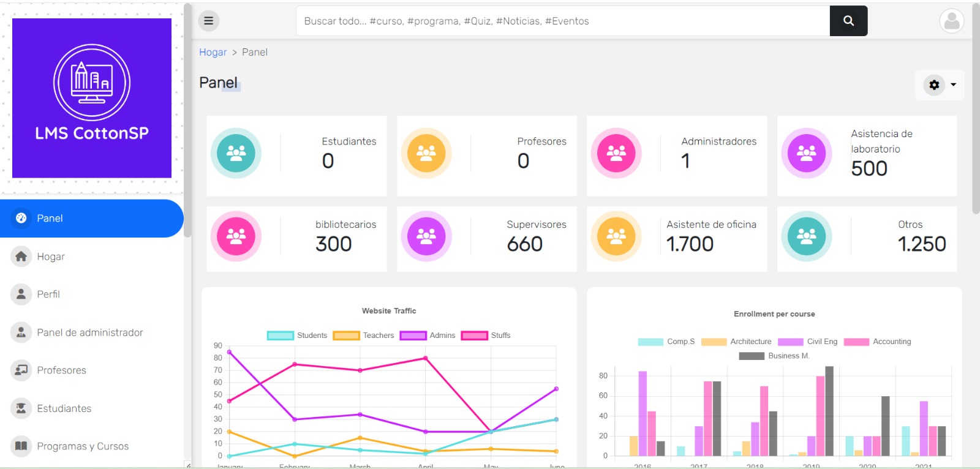Screen dimensions: 980x469
Task: Click the main page vertical scrollbar
Action: (x=976, y=110)
